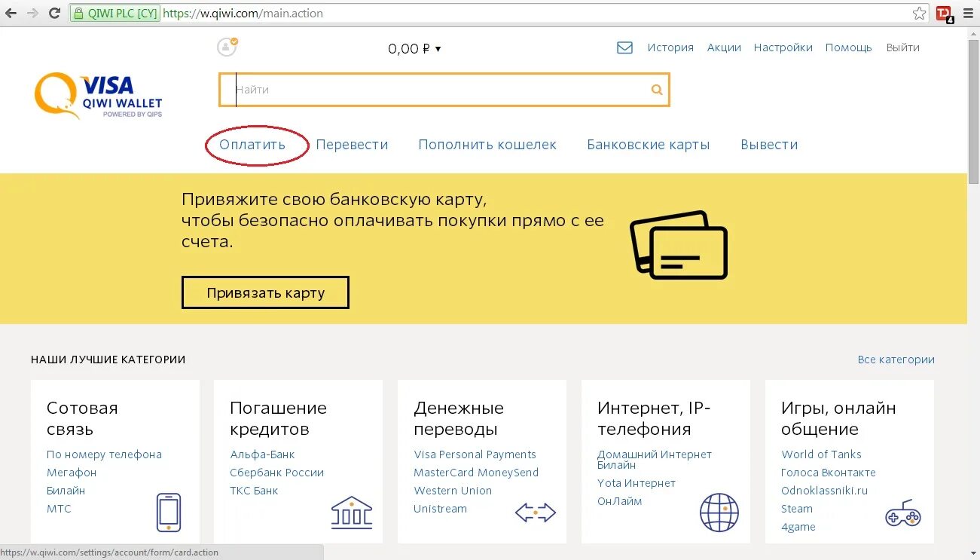This screenshot has height=560, width=980.
Task: Choose МТС provider link
Action: pyautogui.click(x=59, y=509)
